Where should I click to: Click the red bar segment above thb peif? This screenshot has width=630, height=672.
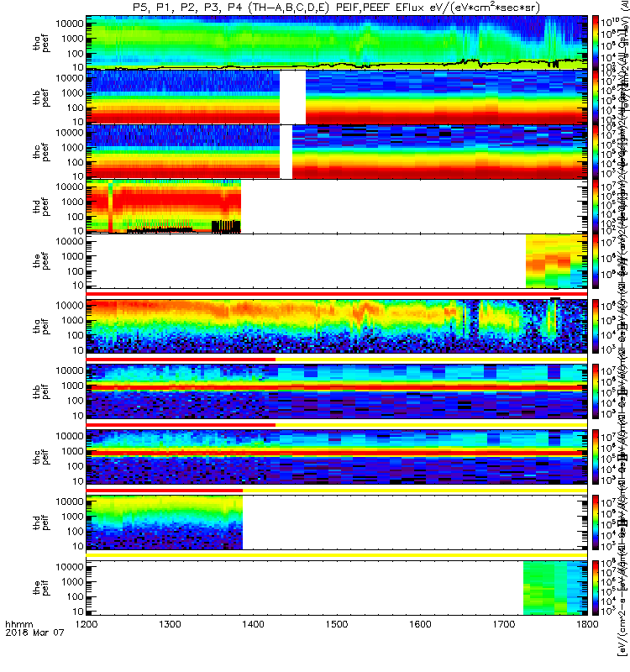[x=181, y=360]
